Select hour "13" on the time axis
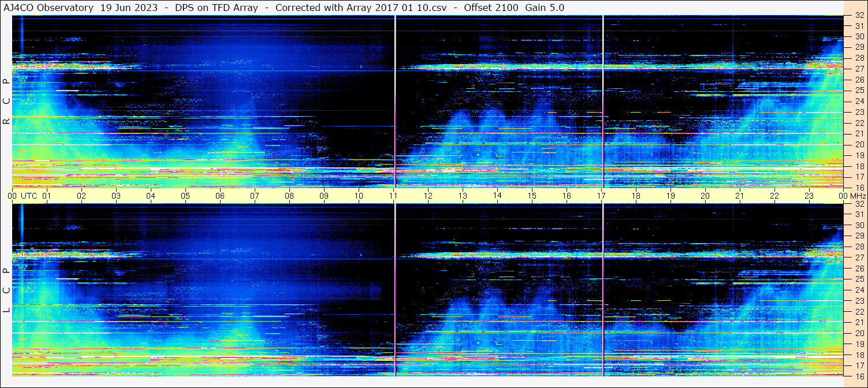Viewport: 868px width, 388px height. (x=463, y=196)
